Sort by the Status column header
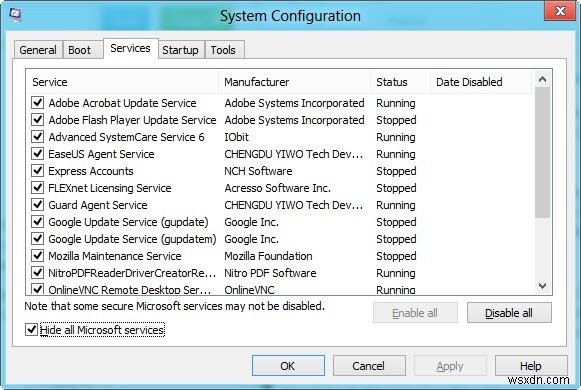This screenshot has height=390, width=581. click(401, 82)
